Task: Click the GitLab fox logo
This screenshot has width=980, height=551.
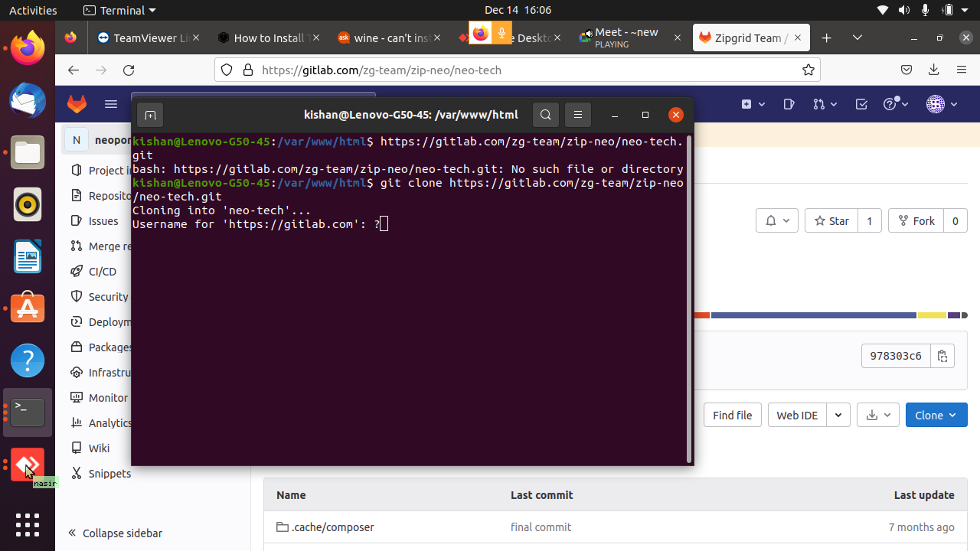Action: coord(77,104)
